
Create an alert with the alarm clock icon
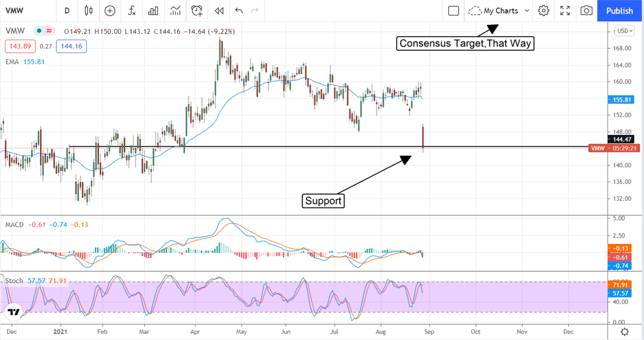[197, 11]
